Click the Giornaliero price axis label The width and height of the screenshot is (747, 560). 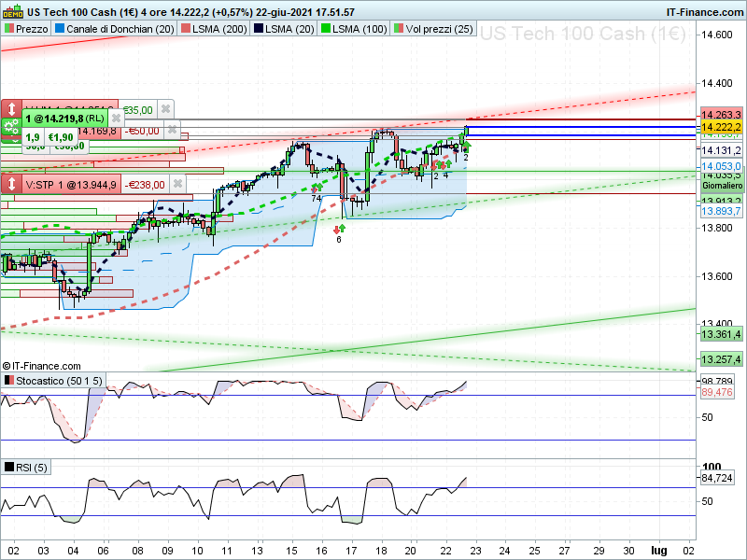click(722, 186)
